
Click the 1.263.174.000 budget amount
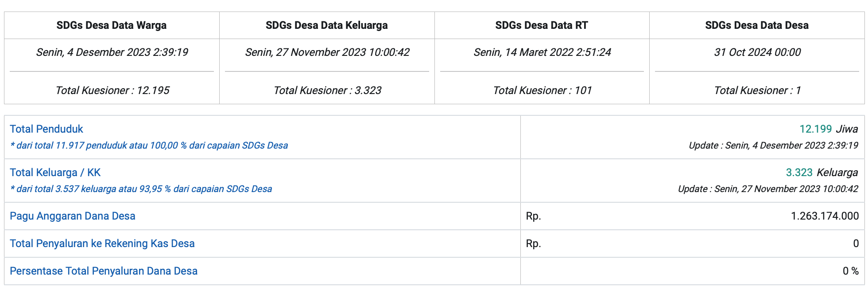825,216
